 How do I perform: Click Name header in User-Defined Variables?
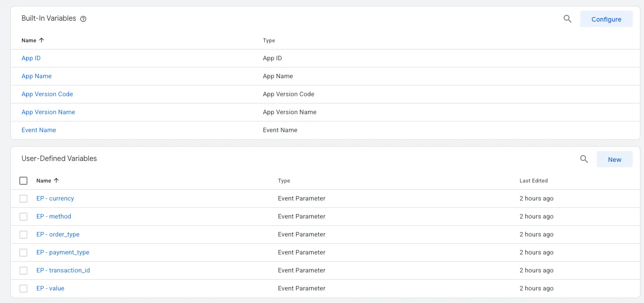point(44,181)
